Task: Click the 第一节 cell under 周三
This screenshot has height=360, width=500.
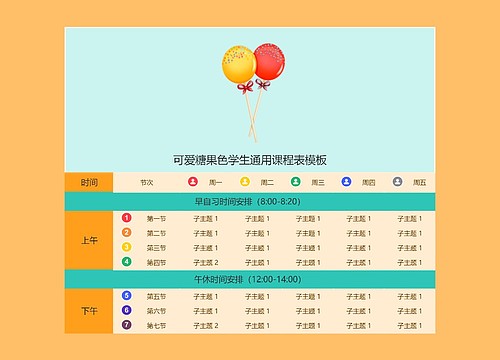Action: pos(308,219)
